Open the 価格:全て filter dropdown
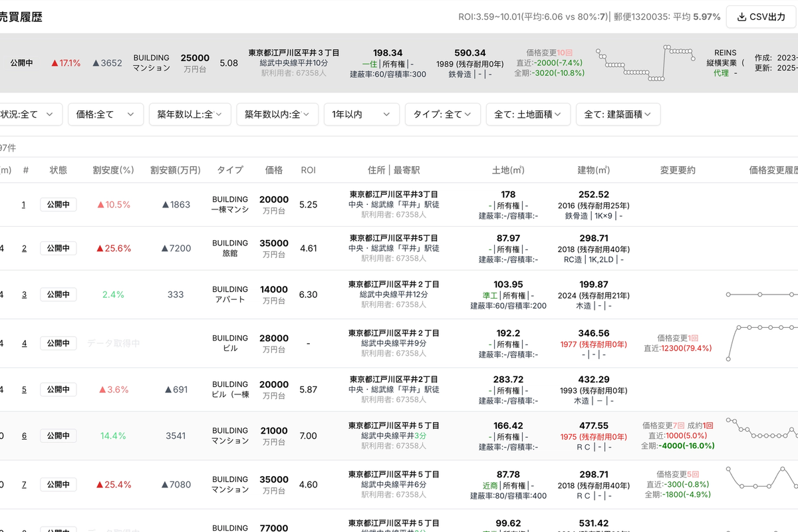This screenshot has width=798, height=532. [x=106, y=114]
